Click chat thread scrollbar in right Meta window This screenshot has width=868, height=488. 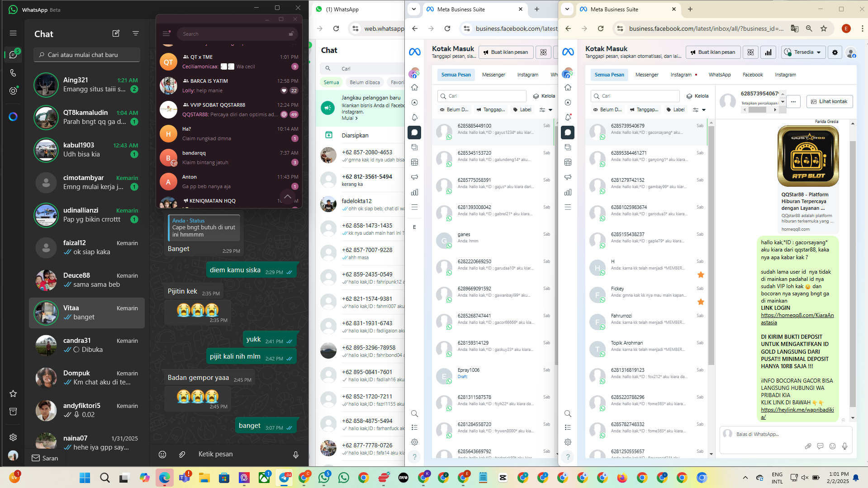coord(853,274)
